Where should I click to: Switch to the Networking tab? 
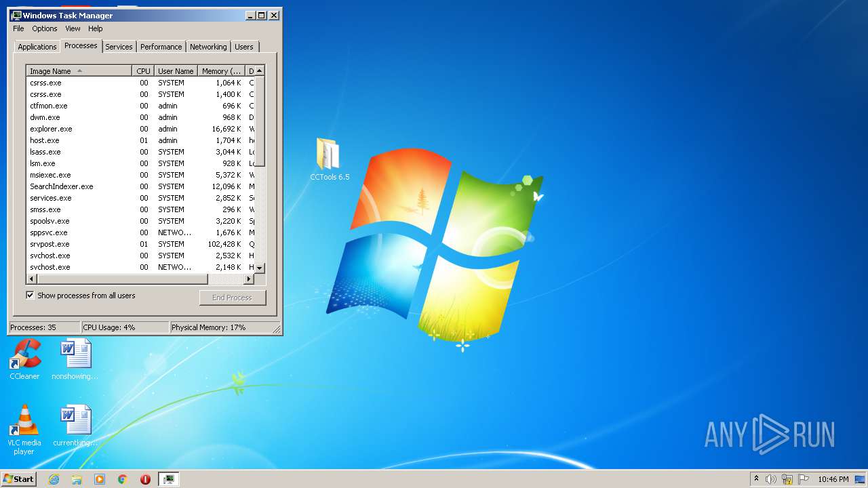[208, 47]
